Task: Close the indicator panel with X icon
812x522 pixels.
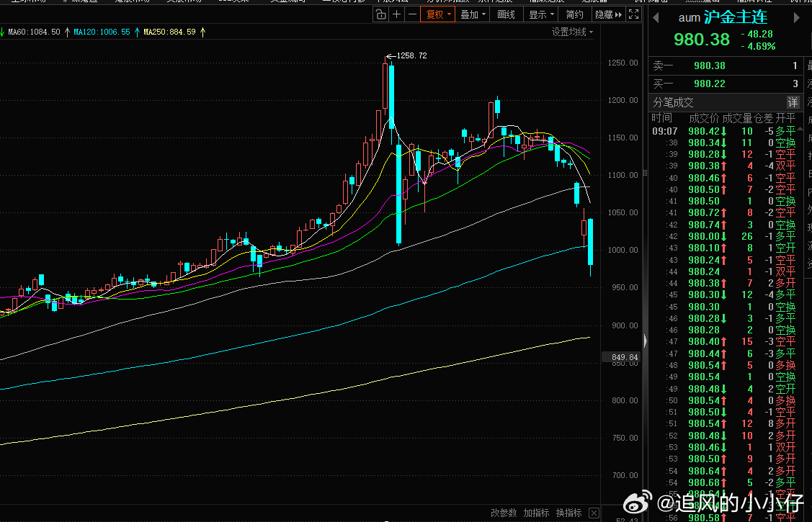Action: [x=594, y=513]
